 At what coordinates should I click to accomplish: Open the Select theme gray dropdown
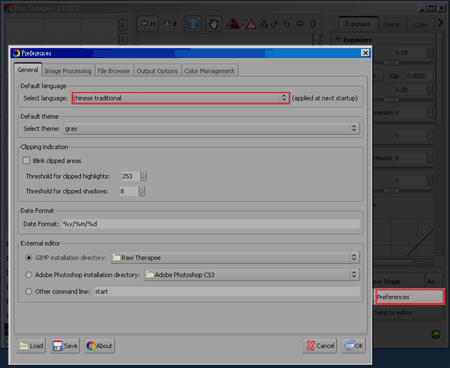211,128
